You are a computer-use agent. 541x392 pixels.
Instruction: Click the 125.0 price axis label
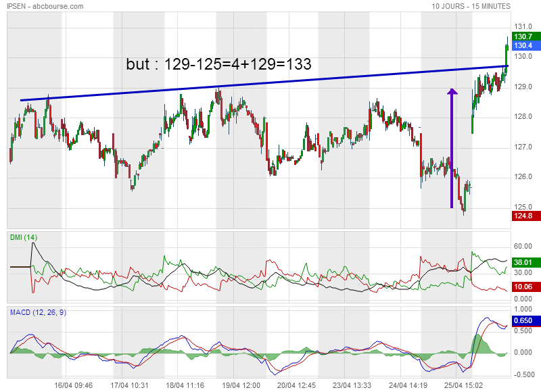523,207
